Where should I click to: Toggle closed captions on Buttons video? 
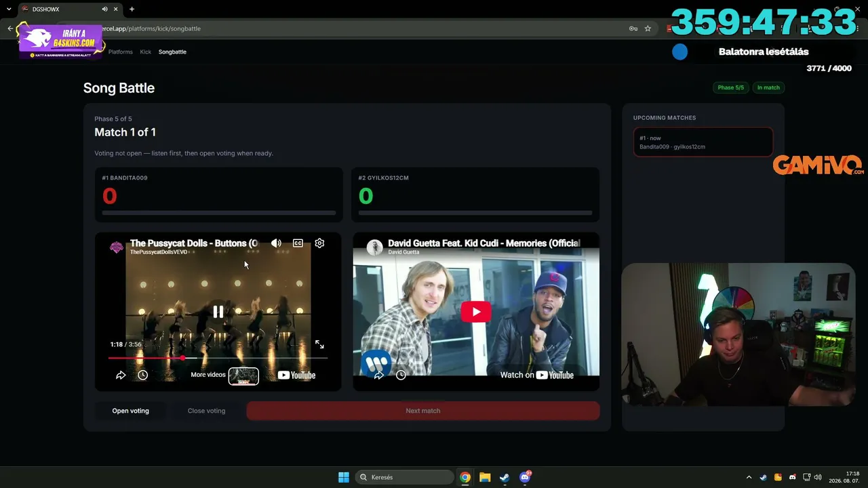(298, 243)
